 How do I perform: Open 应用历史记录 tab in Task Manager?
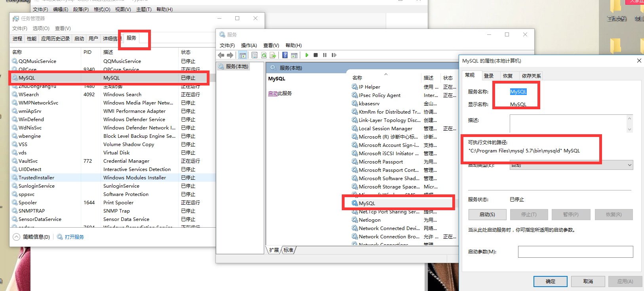coord(55,38)
